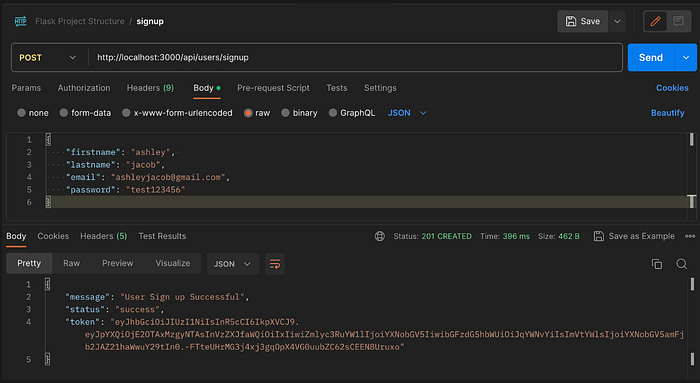This screenshot has width=700, height=383.
Task: Click the request URL input field
Action: 355,58
